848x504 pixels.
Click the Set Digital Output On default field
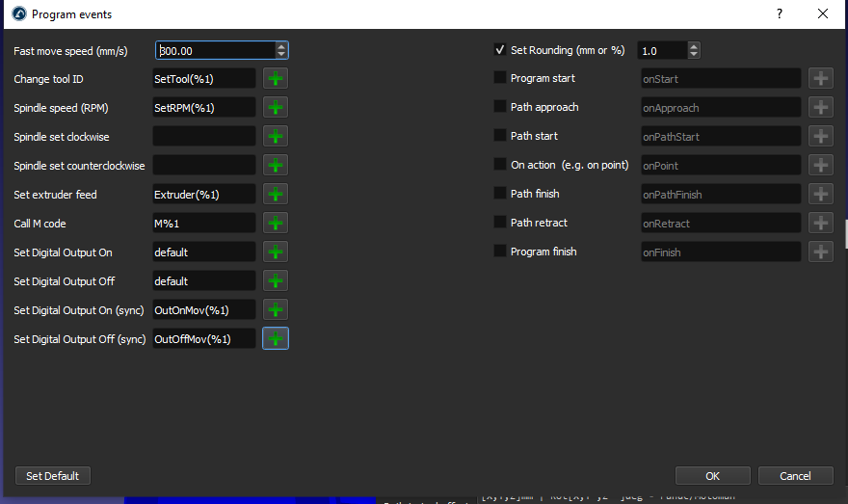click(x=204, y=252)
